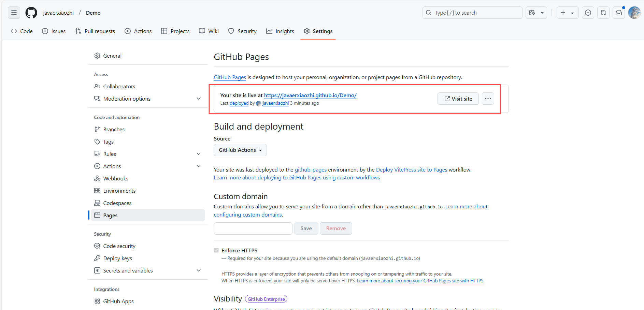Viewport: 644px width, 310px height.
Task: Click the Visit site button
Action: 458,99
